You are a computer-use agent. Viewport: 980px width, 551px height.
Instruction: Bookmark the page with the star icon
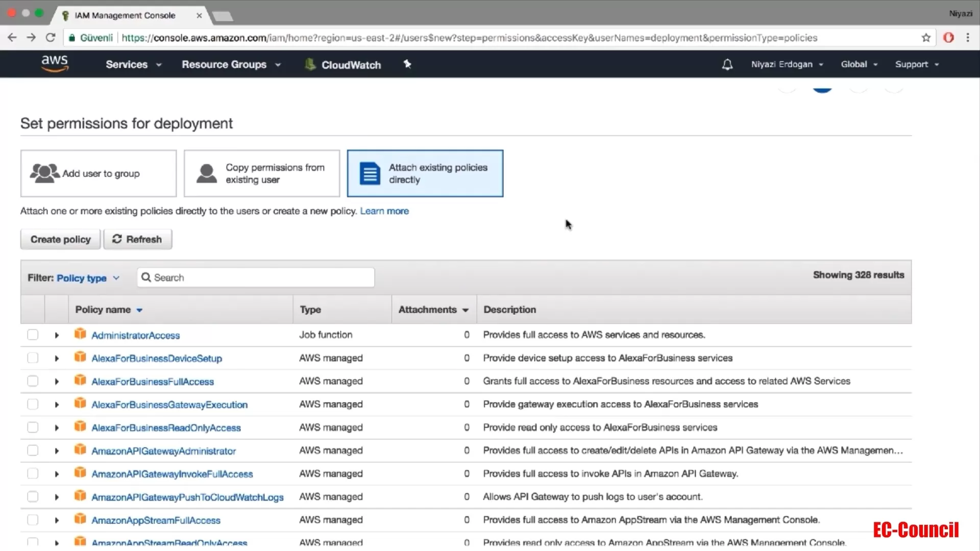(x=926, y=37)
